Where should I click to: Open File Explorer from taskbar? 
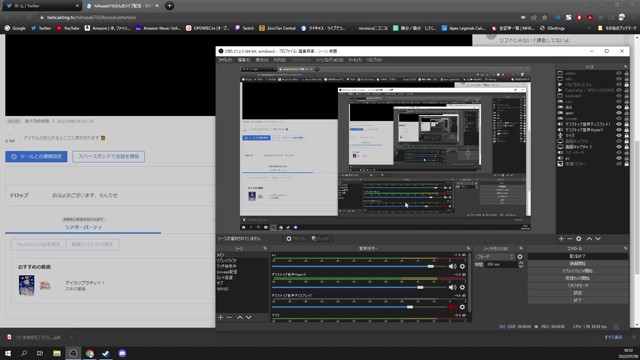click(x=57, y=353)
